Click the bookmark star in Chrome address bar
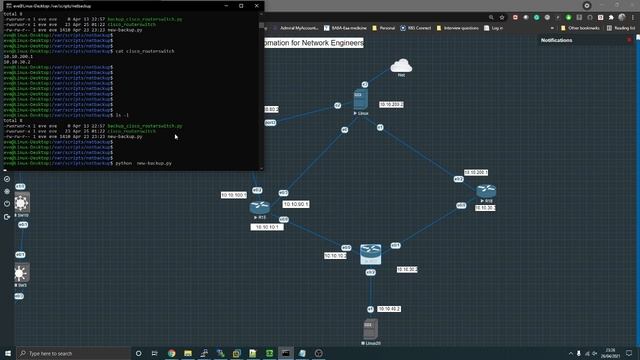Viewport: 640px width, 360px height. click(502, 17)
